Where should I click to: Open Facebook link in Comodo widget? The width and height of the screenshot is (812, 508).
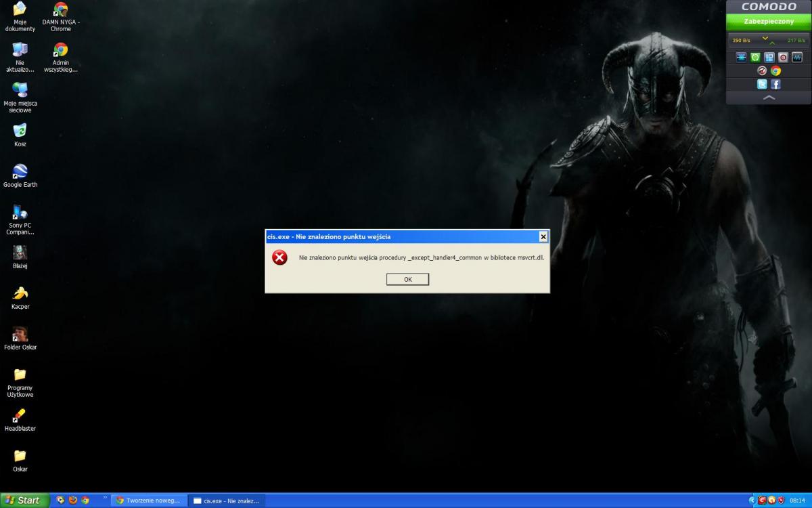(775, 84)
